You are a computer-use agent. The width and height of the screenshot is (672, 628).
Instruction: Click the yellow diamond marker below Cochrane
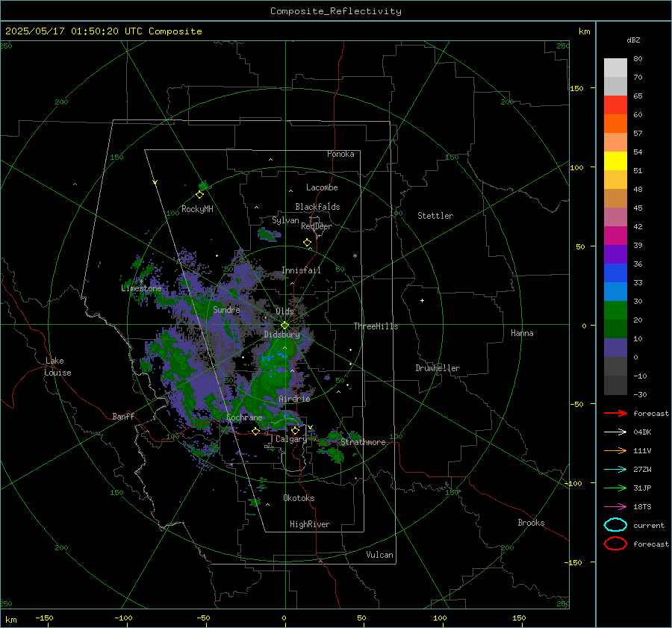(x=255, y=432)
